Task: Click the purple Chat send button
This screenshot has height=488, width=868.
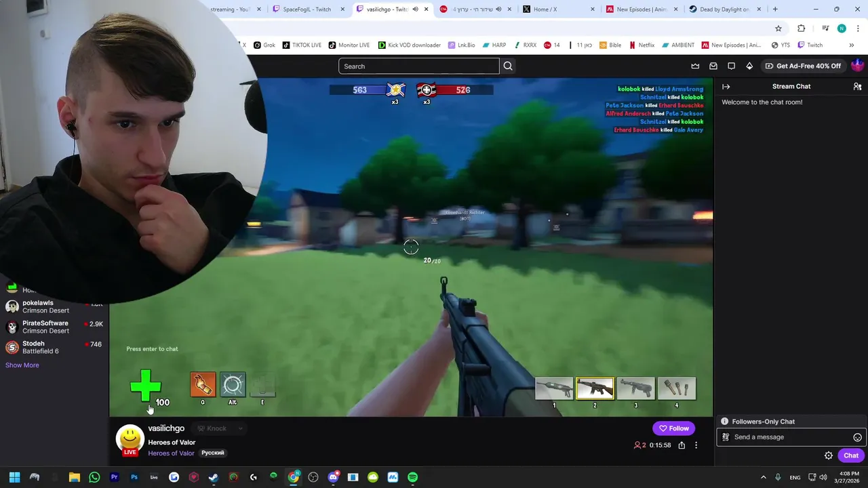Action: pos(851,455)
